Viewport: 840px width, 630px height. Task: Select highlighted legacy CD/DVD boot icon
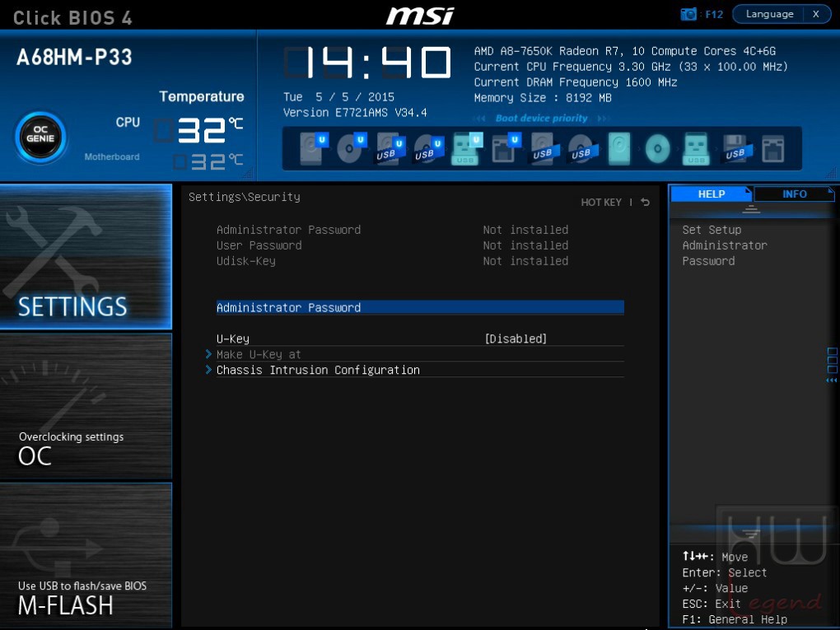click(x=657, y=148)
